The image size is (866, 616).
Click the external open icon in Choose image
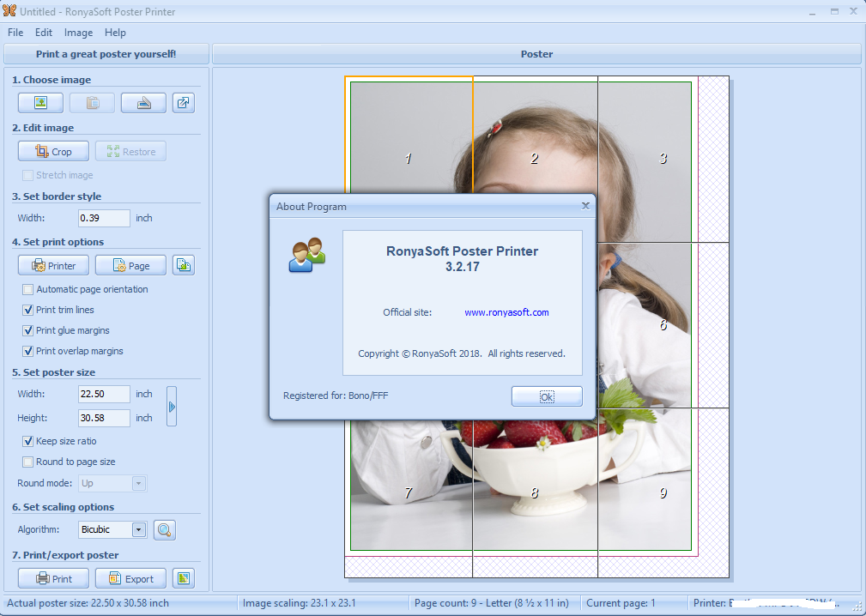tap(184, 103)
